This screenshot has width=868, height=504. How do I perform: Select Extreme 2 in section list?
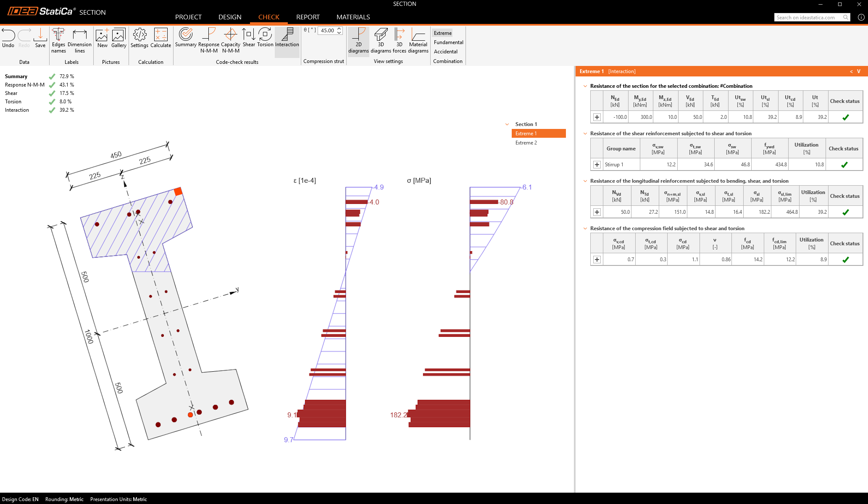[x=526, y=143]
